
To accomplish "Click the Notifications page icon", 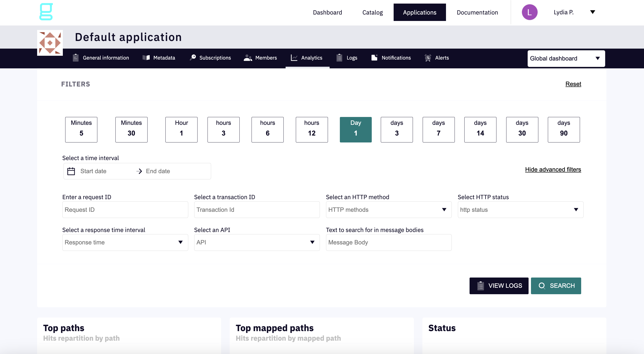I will click(x=374, y=58).
